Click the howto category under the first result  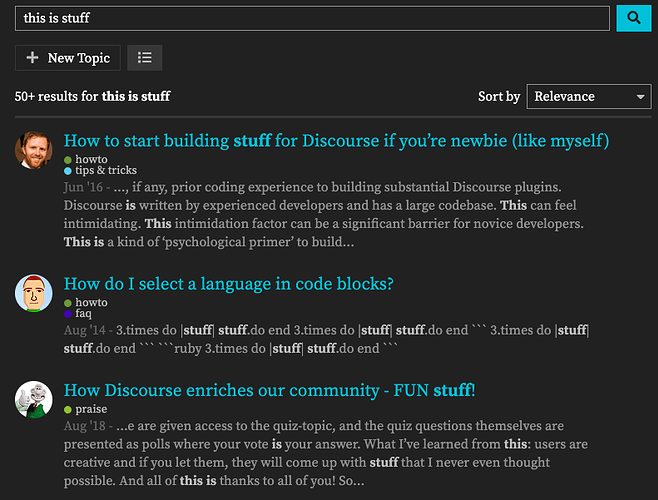[86, 160]
